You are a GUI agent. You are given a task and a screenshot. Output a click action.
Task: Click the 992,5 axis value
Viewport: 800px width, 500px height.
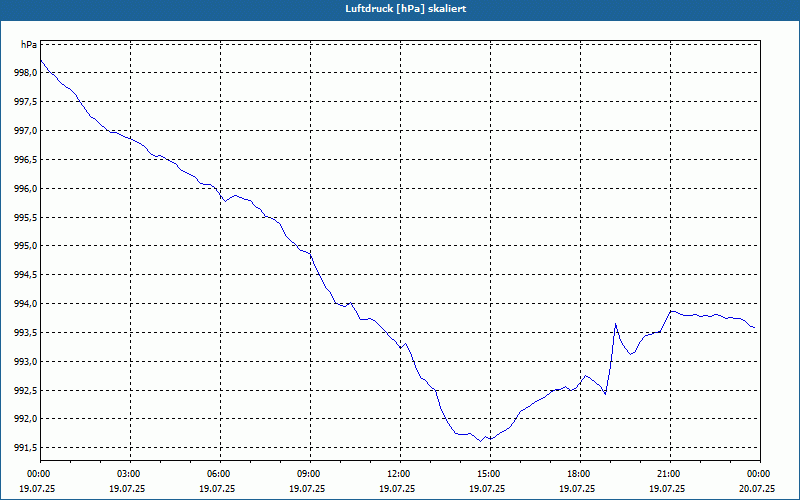(27, 390)
